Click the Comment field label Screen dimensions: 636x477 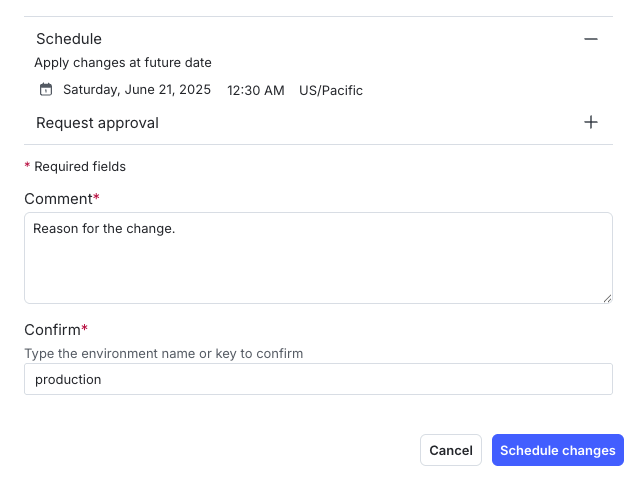coord(58,199)
